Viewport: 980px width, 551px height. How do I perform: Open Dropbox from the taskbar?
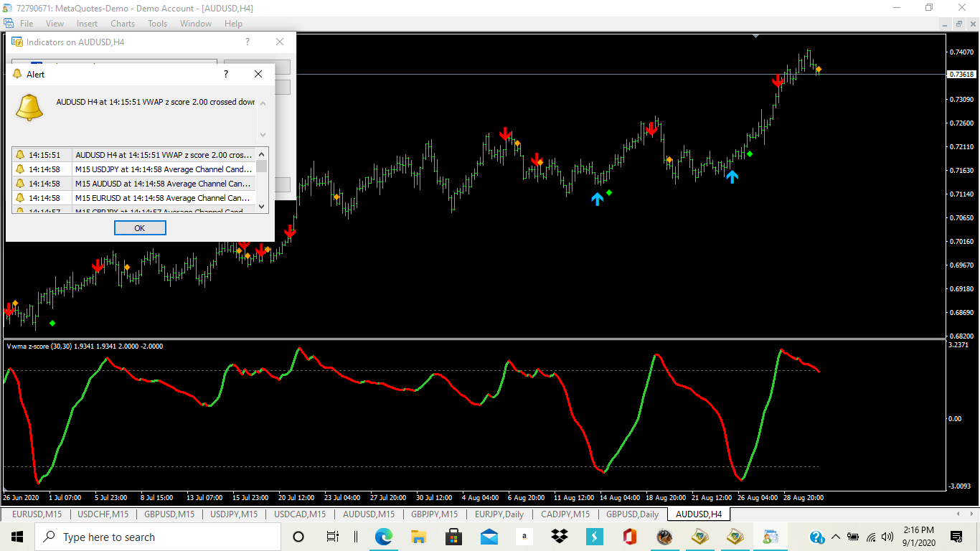tap(560, 537)
